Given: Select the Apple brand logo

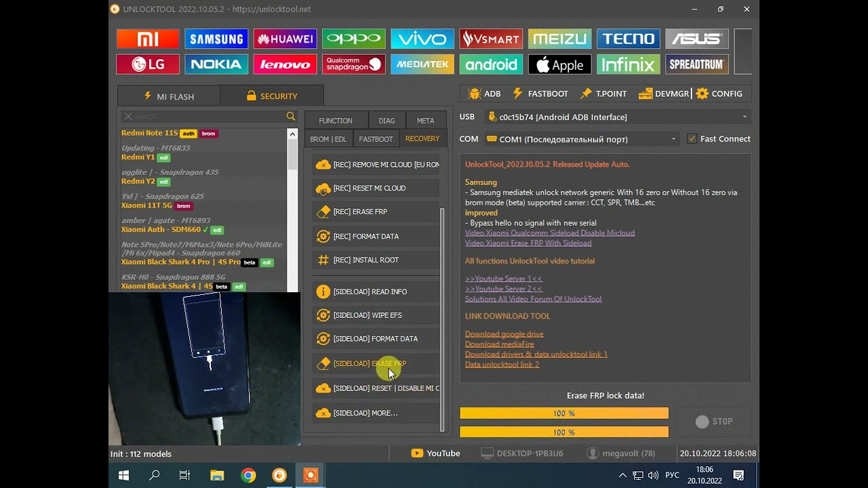Looking at the screenshot, I should point(559,64).
